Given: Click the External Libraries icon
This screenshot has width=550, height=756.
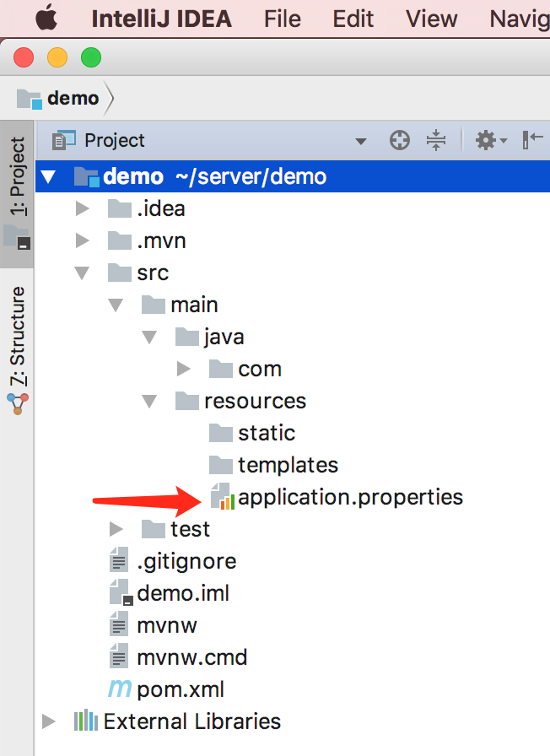Looking at the screenshot, I should tap(86, 721).
